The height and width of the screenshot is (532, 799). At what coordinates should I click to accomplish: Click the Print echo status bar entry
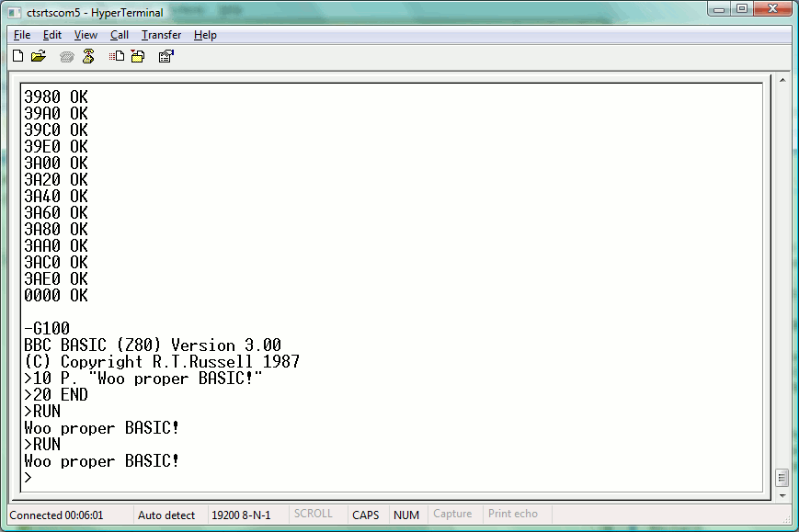click(x=513, y=515)
